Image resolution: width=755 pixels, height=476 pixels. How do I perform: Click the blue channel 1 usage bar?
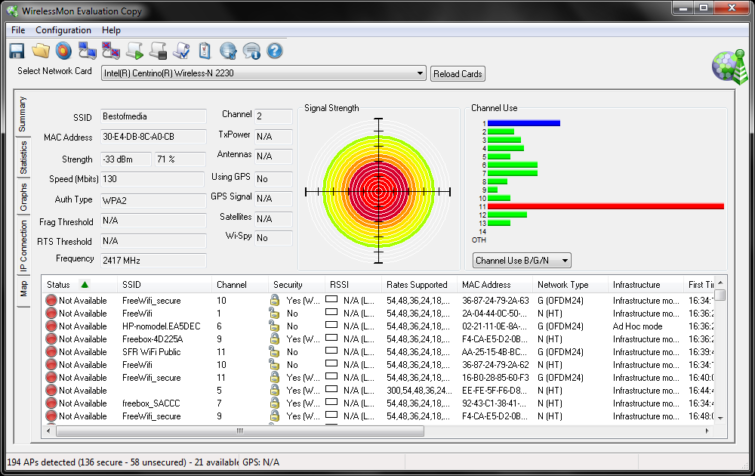pyautogui.click(x=524, y=123)
